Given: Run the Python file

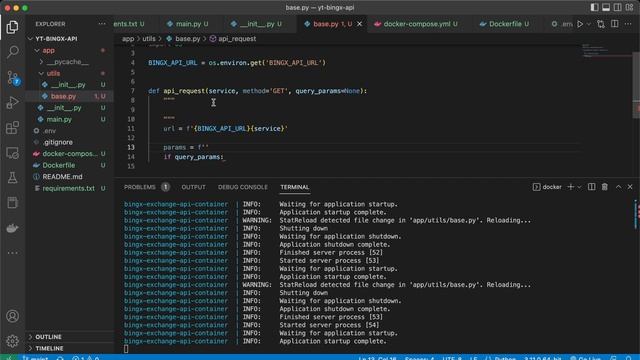Looking at the screenshot, I should point(580,24).
